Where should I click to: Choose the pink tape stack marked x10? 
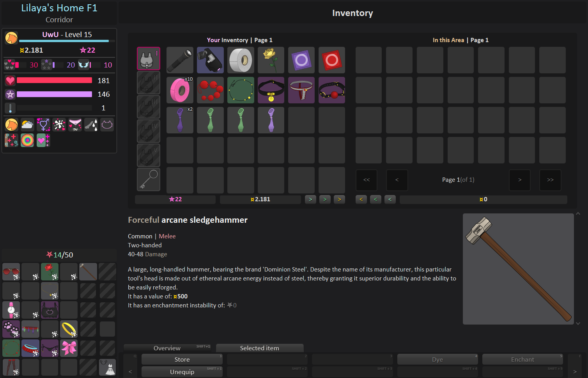(180, 90)
